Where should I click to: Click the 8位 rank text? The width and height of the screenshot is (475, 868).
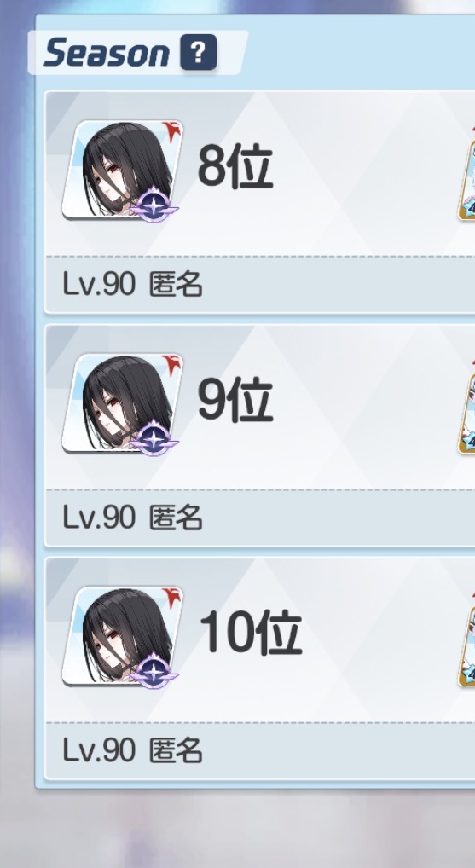pos(235,165)
